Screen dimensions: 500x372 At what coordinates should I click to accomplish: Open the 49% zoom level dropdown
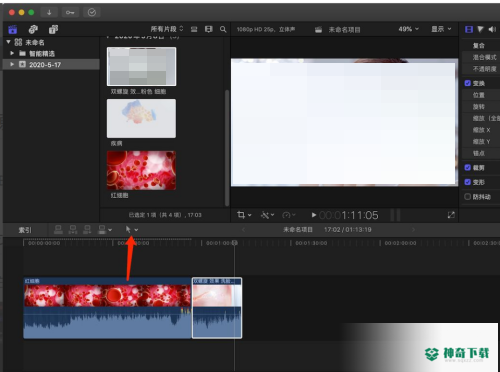pyautogui.click(x=409, y=29)
